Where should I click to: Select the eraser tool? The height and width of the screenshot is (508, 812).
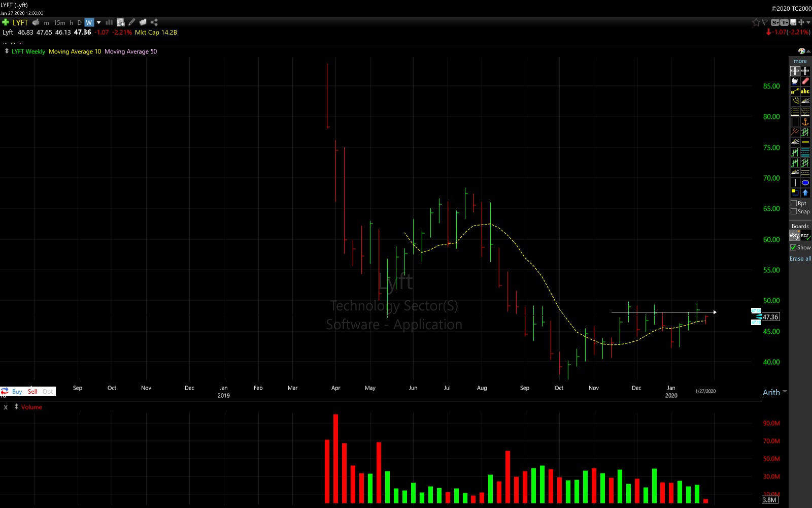click(x=805, y=81)
